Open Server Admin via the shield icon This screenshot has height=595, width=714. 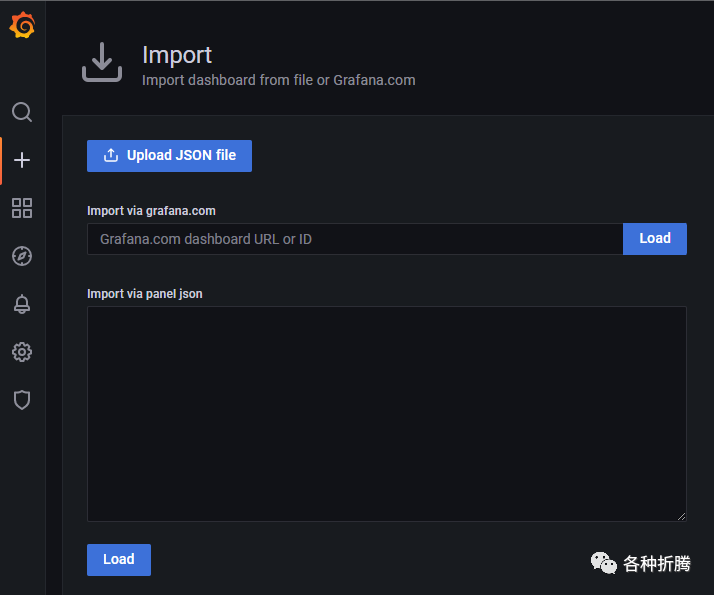pos(22,400)
